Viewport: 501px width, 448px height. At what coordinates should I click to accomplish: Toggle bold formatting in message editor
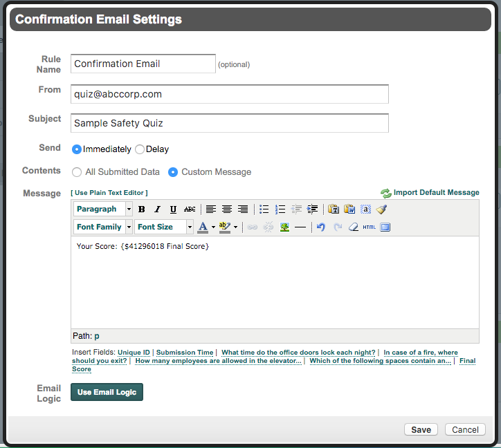(x=142, y=209)
